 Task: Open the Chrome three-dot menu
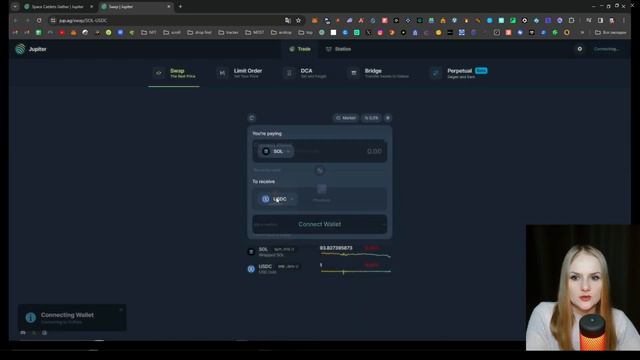(x=624, y=20)
